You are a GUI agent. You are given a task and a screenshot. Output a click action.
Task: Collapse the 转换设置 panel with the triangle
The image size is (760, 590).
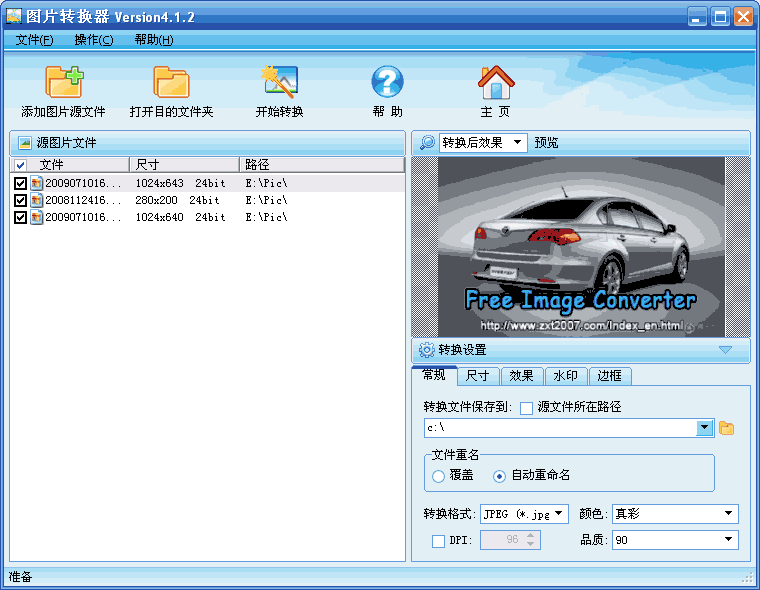726,350
